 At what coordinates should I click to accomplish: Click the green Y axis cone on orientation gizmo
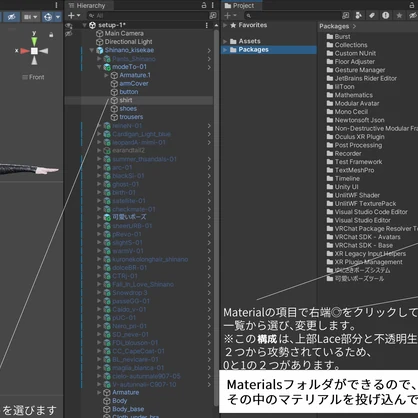tap(34, 41)
